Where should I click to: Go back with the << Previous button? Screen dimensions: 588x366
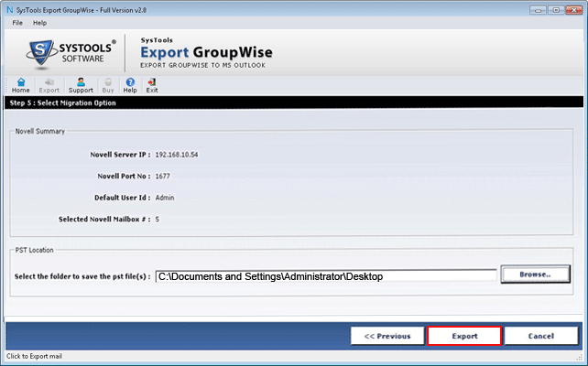click(x=387, y=336)
